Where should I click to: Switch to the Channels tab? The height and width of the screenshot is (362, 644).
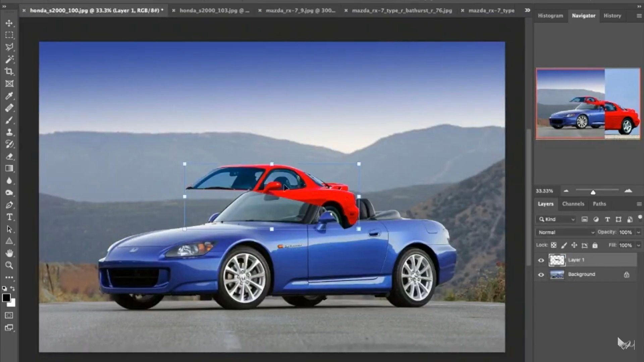(573, 204)
